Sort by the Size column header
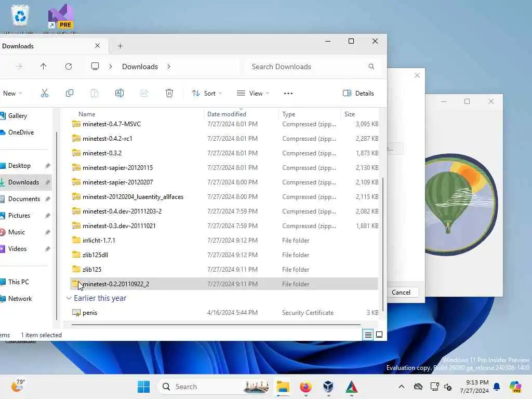This screenshot has width=532, height=399. pos(350,114)
